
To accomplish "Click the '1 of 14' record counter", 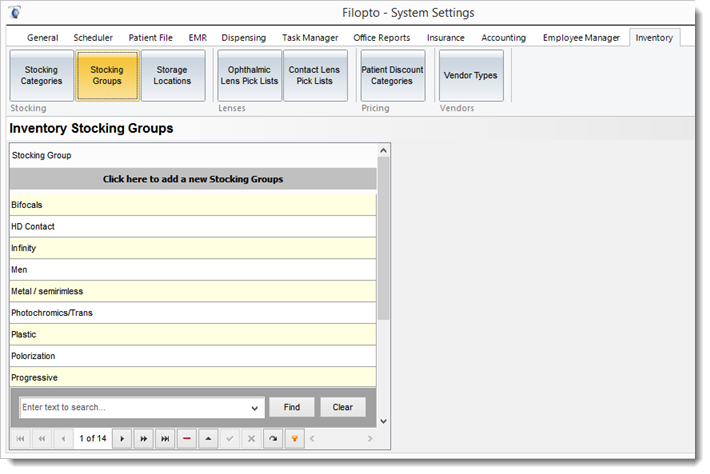I will [93, 439].
